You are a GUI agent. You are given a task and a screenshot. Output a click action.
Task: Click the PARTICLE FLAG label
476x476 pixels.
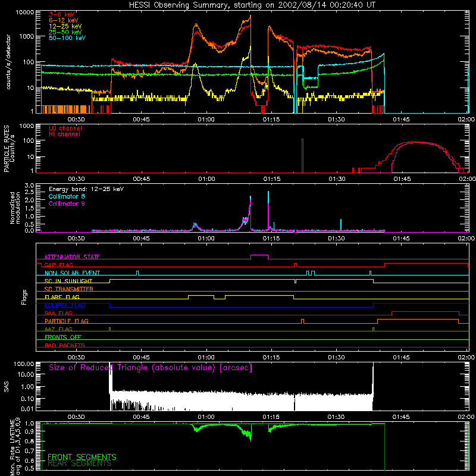(x=67, y=321)
